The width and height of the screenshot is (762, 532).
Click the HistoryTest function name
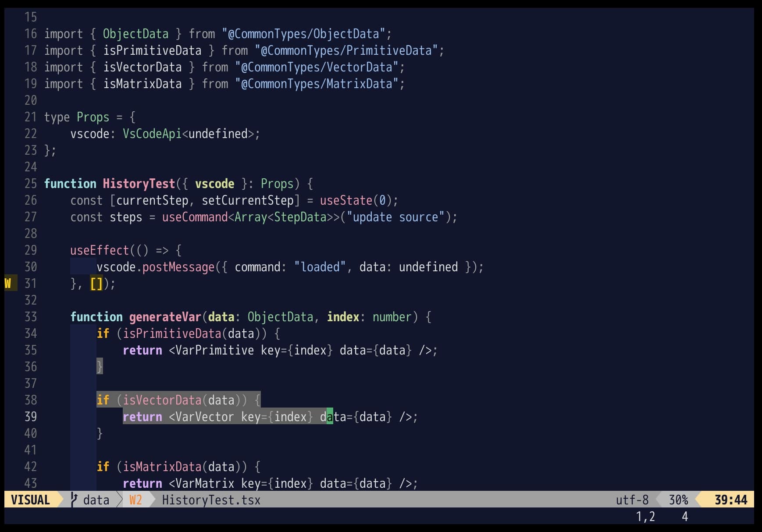pyautogui.click(x=139, y=184)
